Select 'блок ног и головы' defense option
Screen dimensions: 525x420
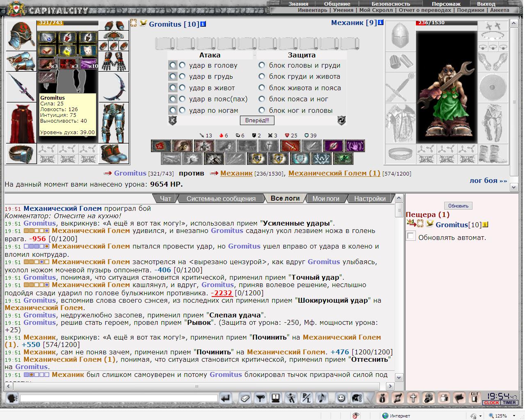(262, 110)
